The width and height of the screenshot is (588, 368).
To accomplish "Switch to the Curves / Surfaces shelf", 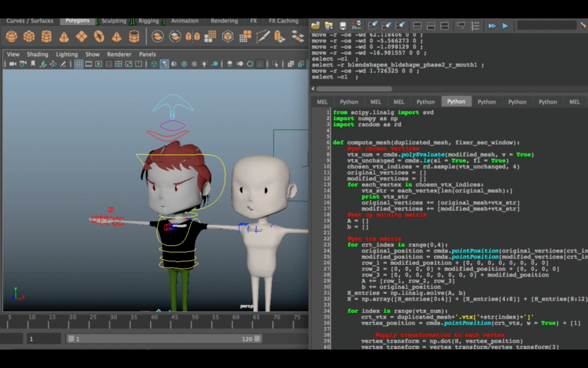I will coord(30,21).
